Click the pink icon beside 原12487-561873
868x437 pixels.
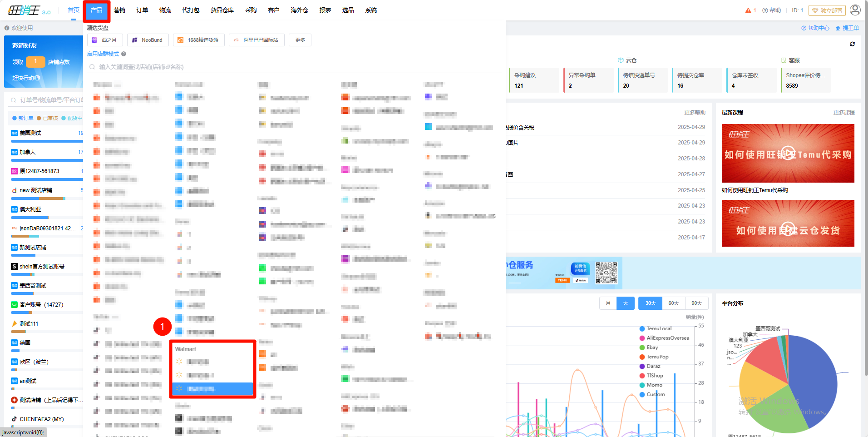coord(14,171)
